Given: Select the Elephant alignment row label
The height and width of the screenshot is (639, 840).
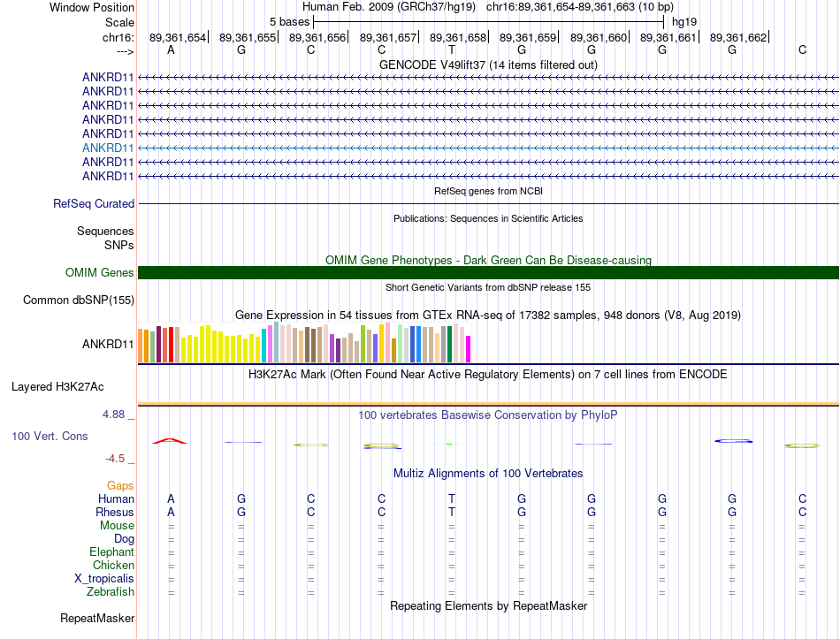Looking at the screenshot, I should tap(111, 552).
